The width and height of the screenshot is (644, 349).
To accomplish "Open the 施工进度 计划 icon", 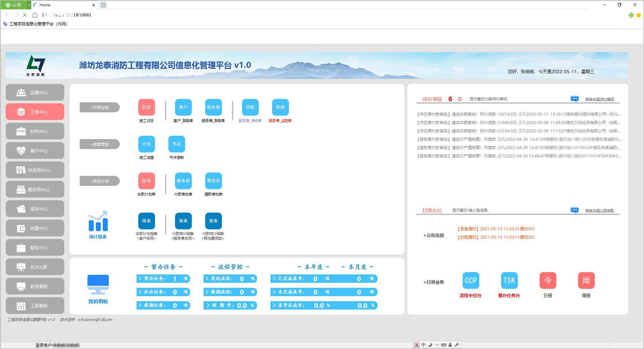I will coord(146,144).
